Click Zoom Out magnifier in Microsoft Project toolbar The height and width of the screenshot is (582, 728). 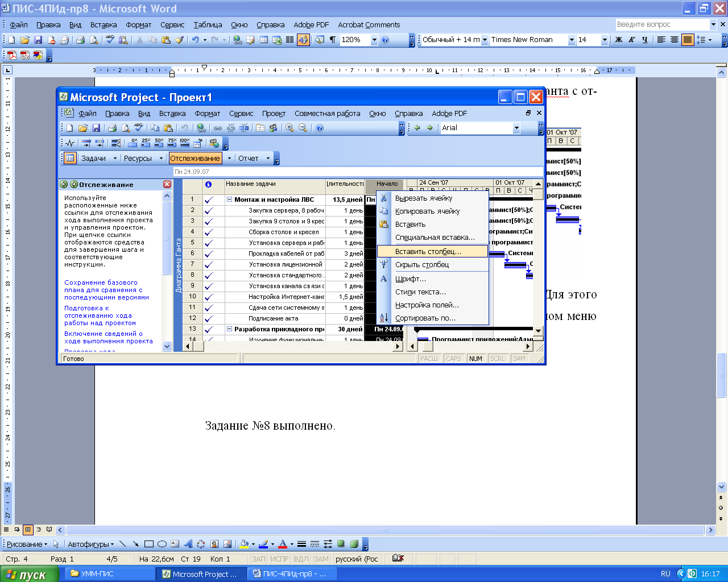pyautogui.click(x=303, y=128)
